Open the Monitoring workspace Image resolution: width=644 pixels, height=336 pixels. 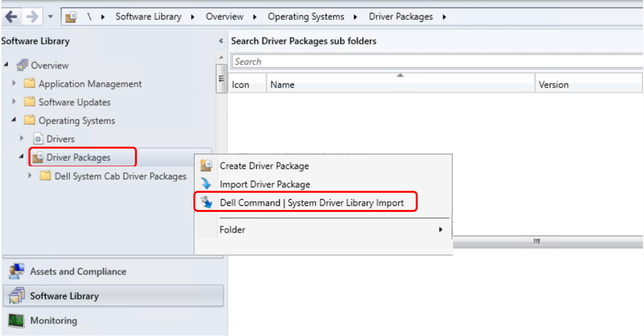click(x=53, y=320)
